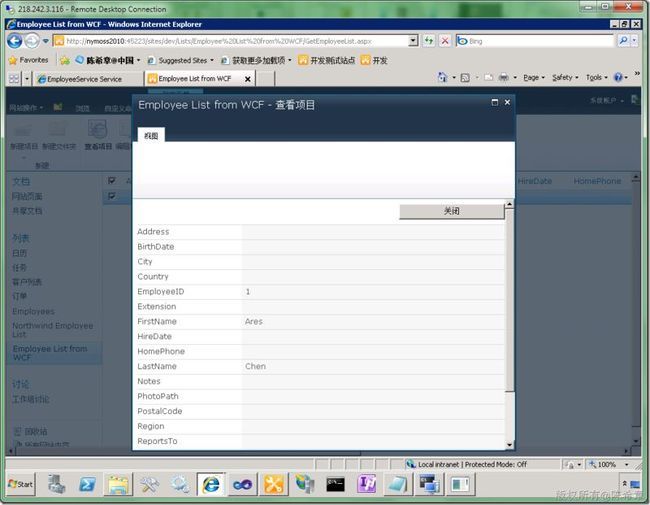Click HomePhone column header in background list
This screenshot has height=505, width=650.
coord(597,181)
